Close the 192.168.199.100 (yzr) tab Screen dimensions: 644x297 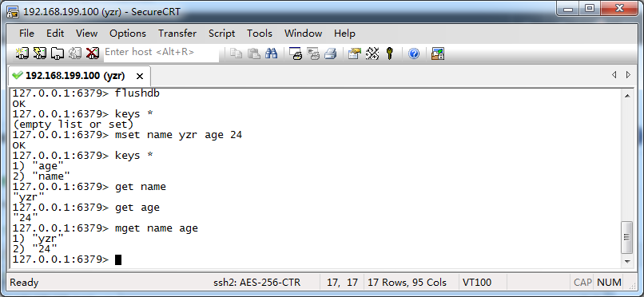click(x=140, y=77)
